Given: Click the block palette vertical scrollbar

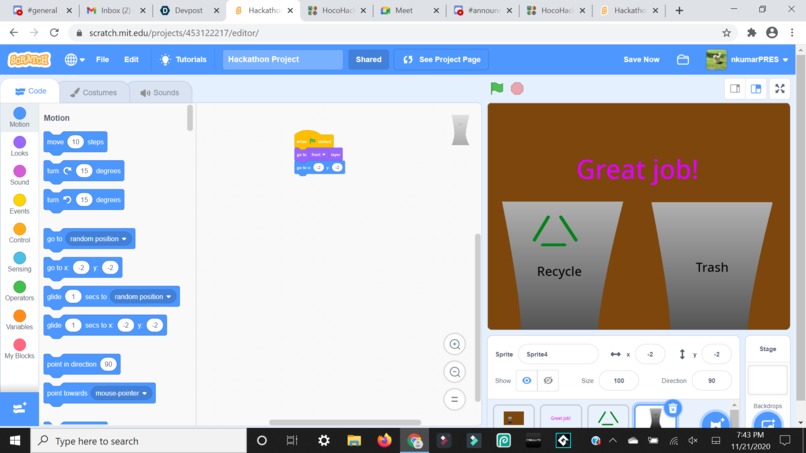Looking at the screenshot, I should [190, 118].
